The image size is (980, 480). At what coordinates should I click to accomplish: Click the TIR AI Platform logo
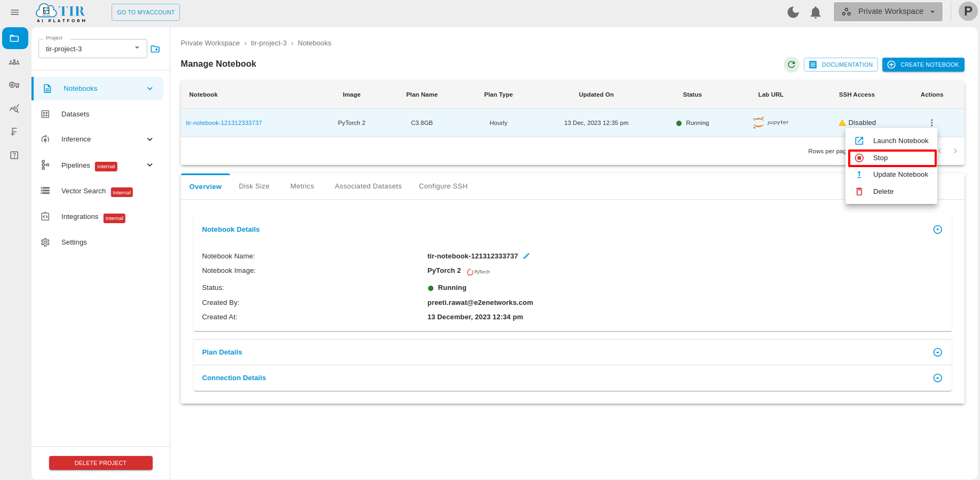(61, 13)
